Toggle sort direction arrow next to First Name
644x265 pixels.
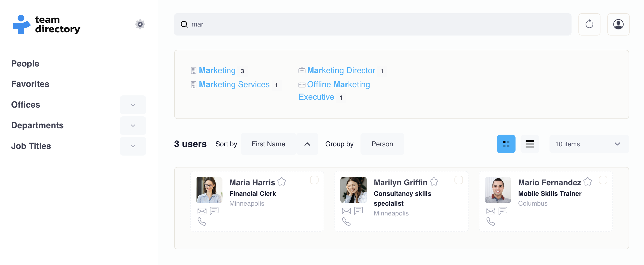(x=307, y=144)
